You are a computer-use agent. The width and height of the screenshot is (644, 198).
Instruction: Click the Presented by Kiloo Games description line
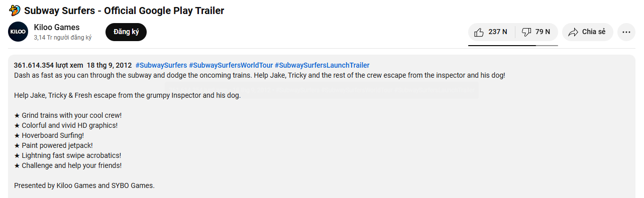tap(84, 185)
